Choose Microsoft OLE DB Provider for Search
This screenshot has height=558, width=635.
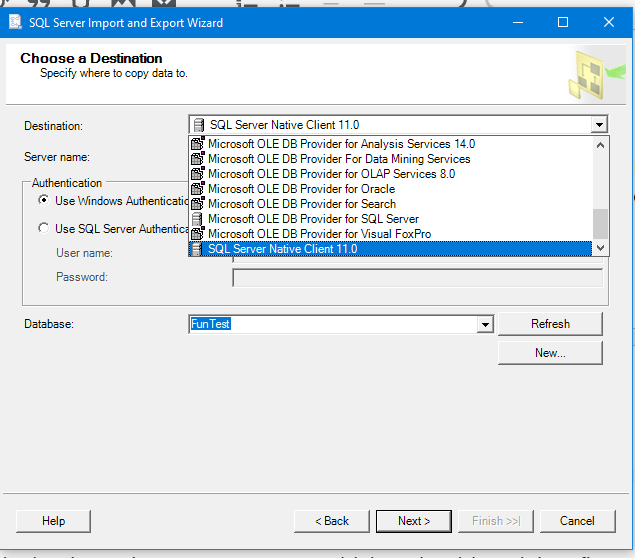pyautogui.click(x=391, y=204)
